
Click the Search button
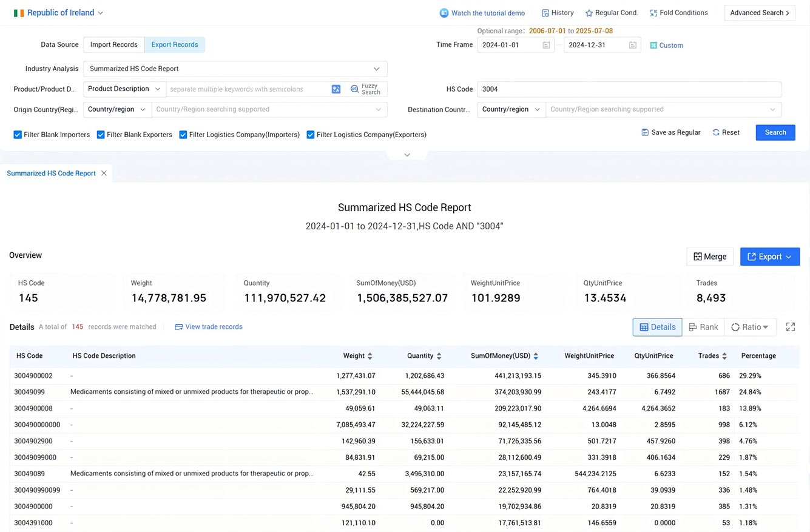(775, 132)
